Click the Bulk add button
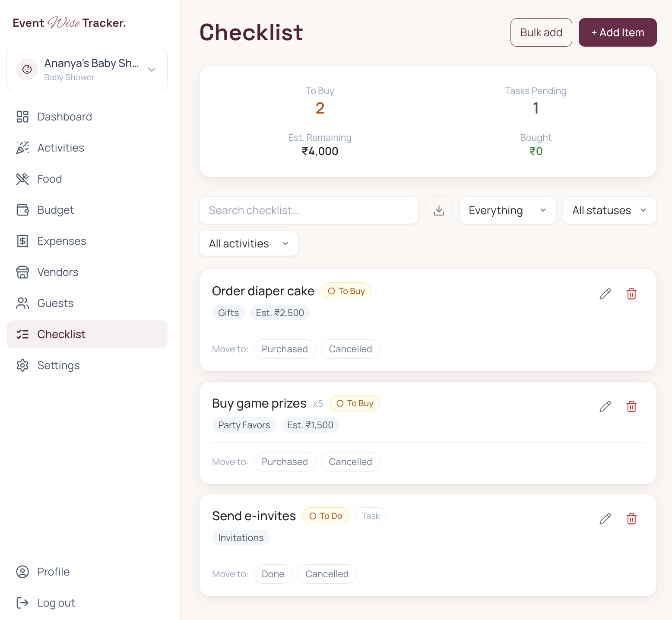The width and height of the screenshot is (672, 620). point(541,32)
